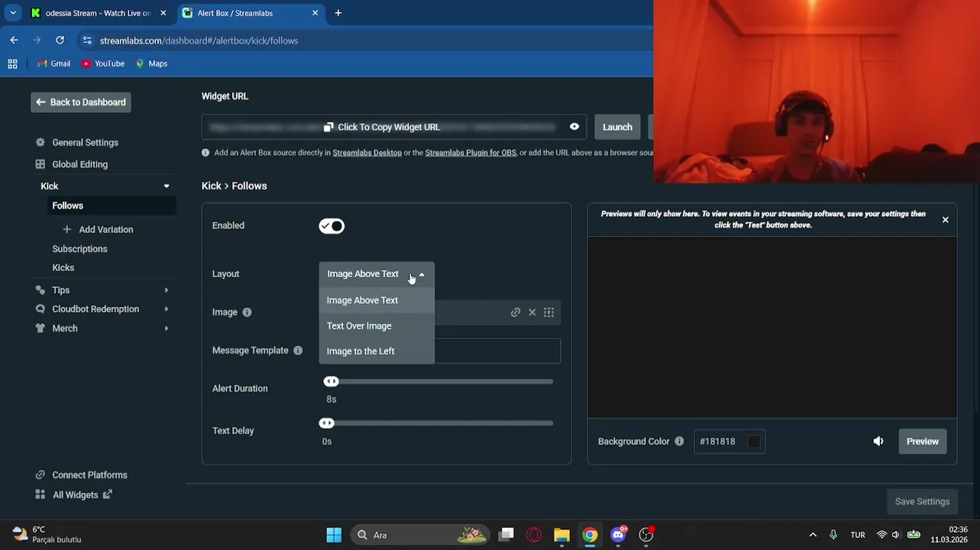Click the Back to Dashboard button

pyautogui.click(x=81, y=102)
